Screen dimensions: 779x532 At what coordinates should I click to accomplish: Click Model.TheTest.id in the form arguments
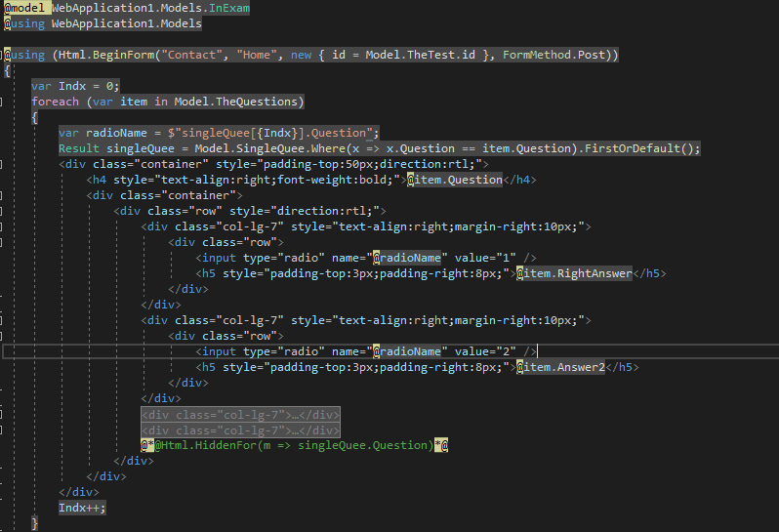[x=421, y=55]
